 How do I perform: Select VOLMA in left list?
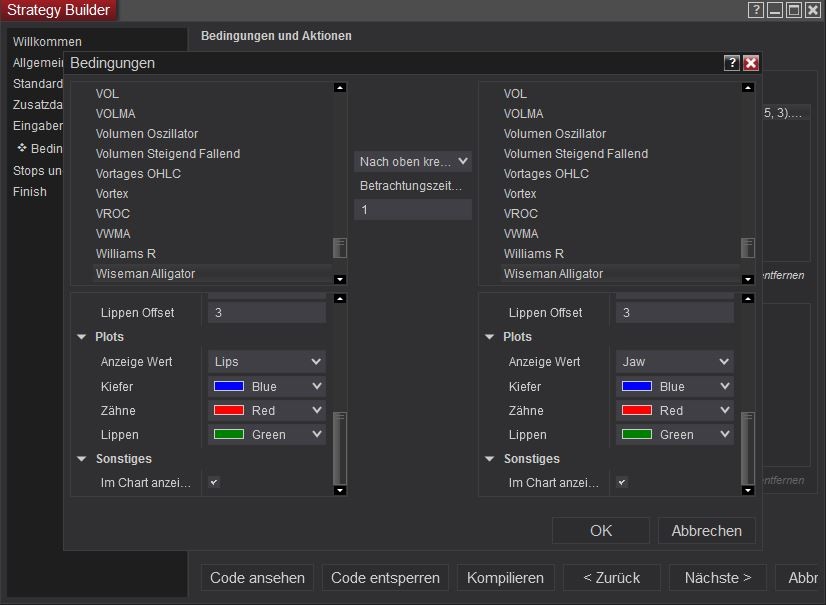pos(115,114)
